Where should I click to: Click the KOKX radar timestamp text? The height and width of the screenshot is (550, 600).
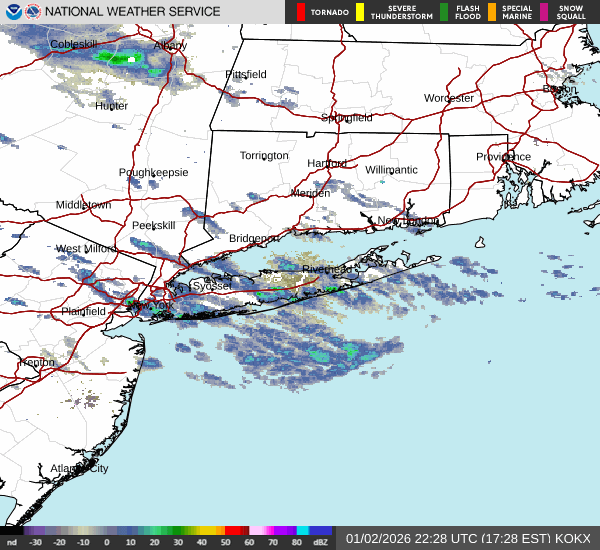point(468,538)
